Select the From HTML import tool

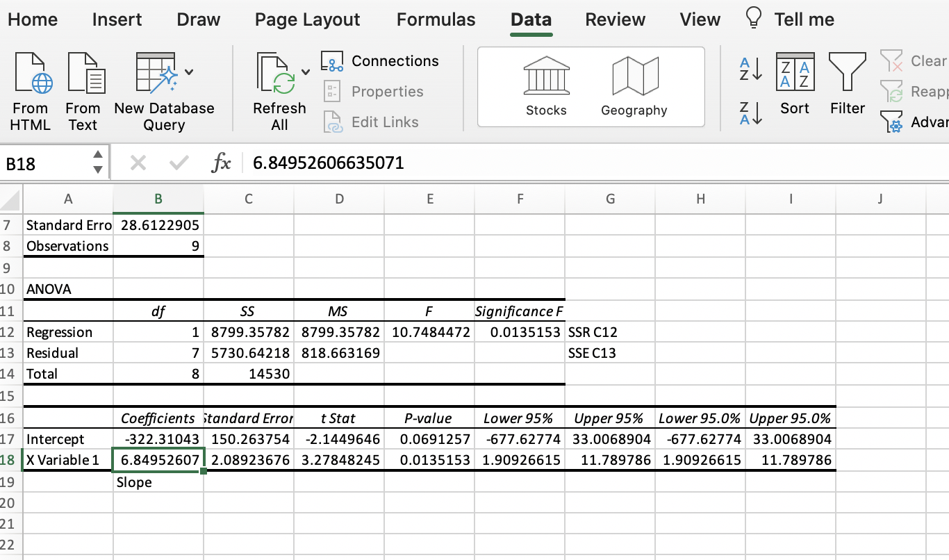pyautogui.click(x=30, y=90)
